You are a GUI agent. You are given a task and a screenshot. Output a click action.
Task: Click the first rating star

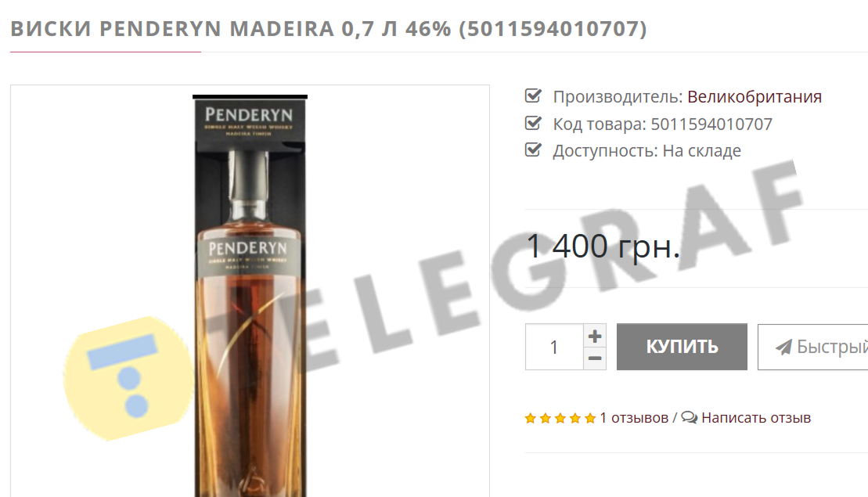531,419
